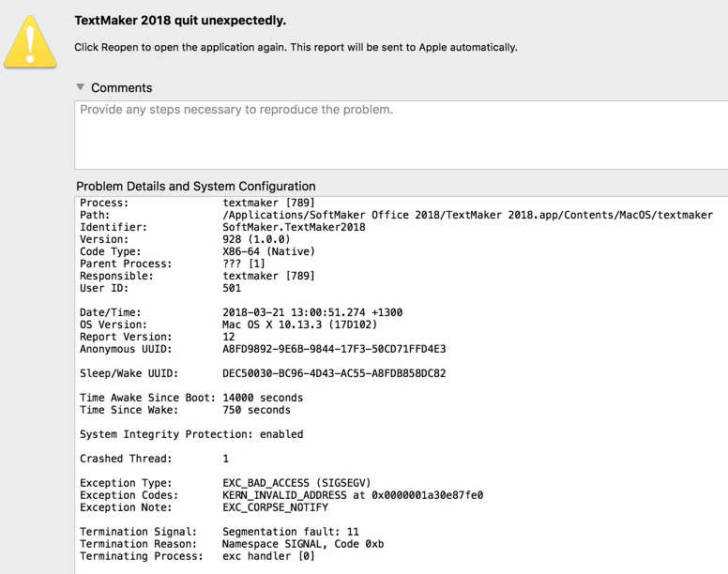Viewport: 728px width, 574px height.
Task: Click the Comments section label
Action: [121, 87]
